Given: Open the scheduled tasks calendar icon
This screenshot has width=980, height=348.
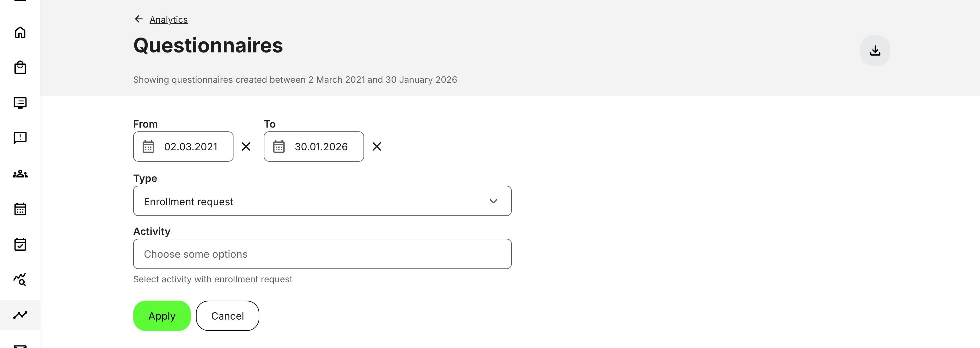Looking at the screenshot, I should point(21,244).
